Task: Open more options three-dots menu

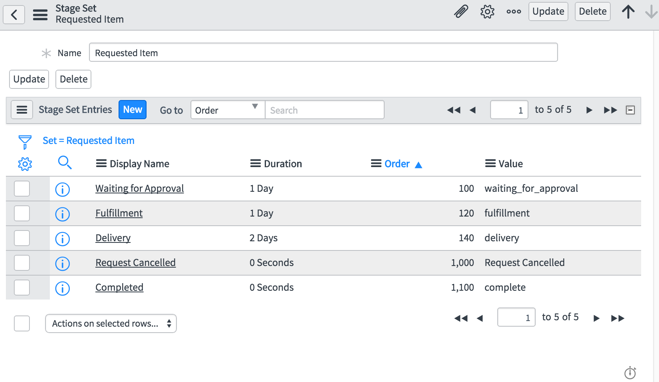Action: 514,11
